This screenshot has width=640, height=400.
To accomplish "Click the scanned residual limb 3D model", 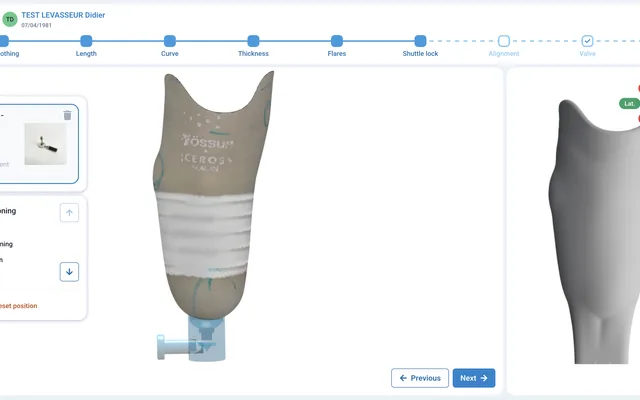I will coord(211,194).
